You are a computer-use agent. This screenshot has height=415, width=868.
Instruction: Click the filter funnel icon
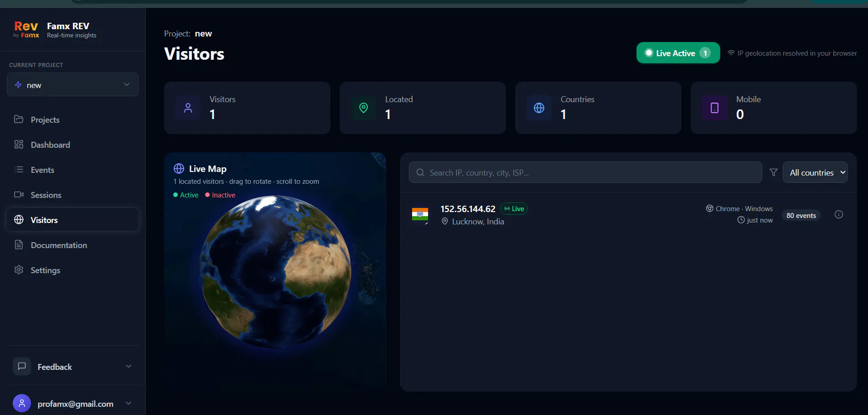click(x=773, y=172)
